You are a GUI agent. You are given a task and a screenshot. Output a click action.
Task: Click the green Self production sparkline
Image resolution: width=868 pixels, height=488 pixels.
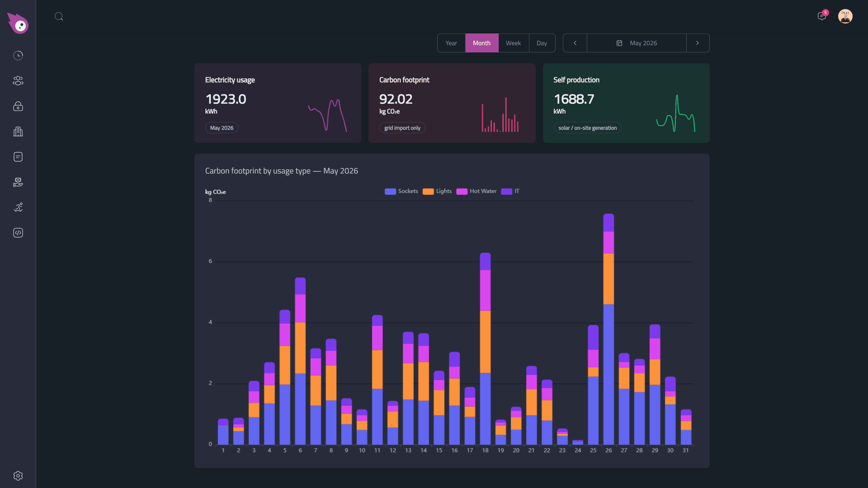tap(676, 113)
